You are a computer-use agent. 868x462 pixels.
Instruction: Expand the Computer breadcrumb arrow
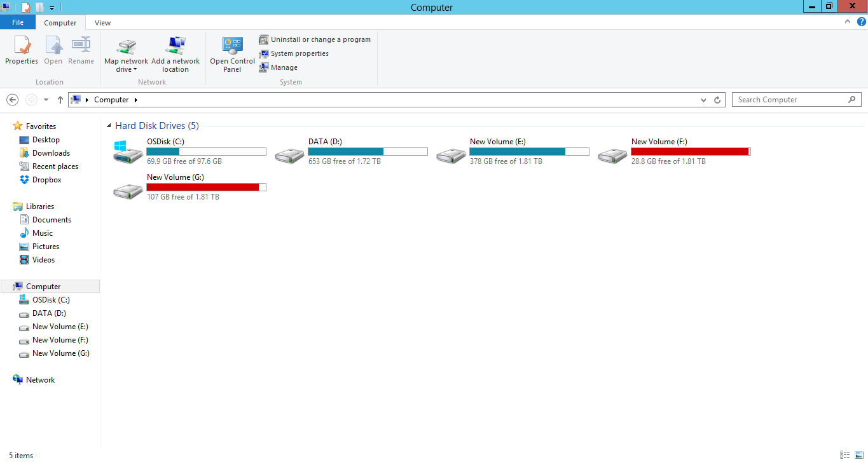click(x=135, y=100)
